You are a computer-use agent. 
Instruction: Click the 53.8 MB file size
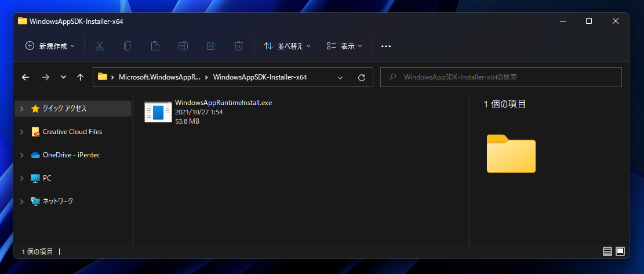click(187, 121)
